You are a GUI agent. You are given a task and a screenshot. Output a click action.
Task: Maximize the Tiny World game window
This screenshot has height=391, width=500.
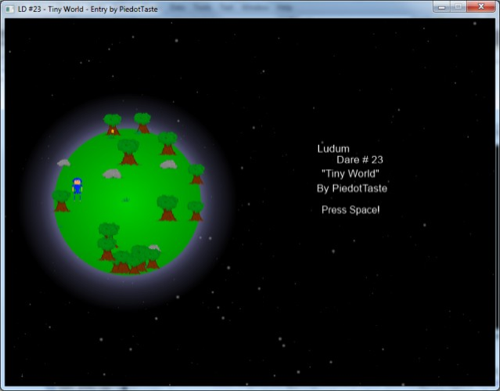tap(458, 7)
